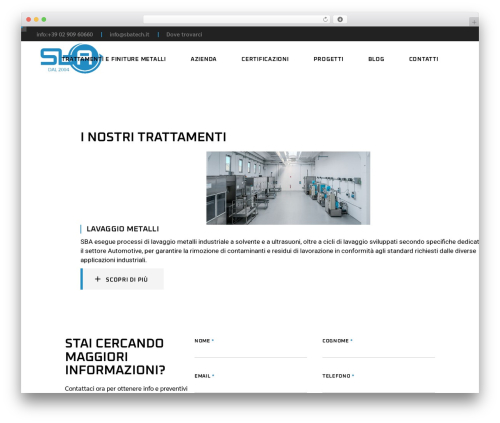Open the Azienda menu item

tap(203, 59)
